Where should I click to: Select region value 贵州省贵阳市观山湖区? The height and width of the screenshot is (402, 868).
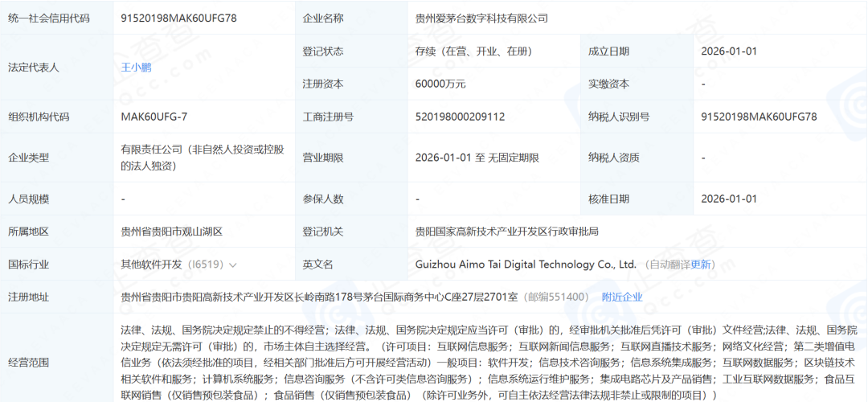[172, 232]
